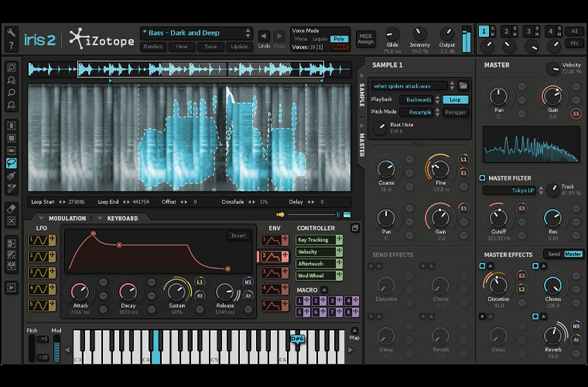
Task: Toggle the Master Filter power switch
Action: point(482,178)
